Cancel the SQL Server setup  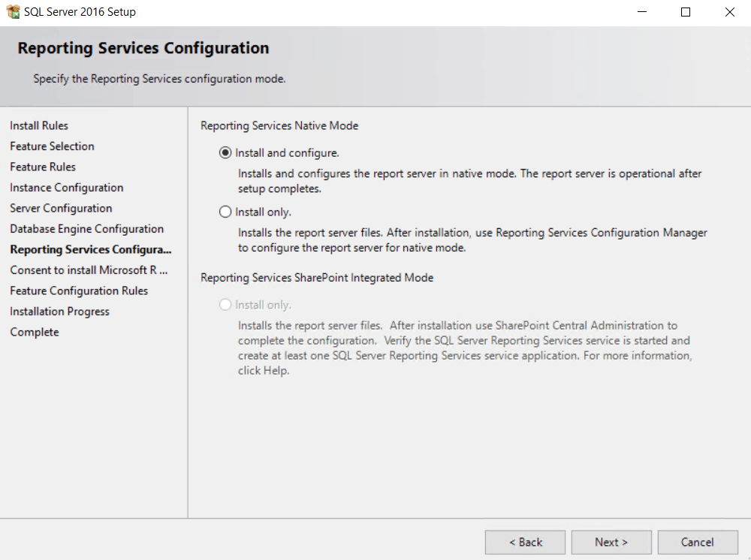[697, 542]
